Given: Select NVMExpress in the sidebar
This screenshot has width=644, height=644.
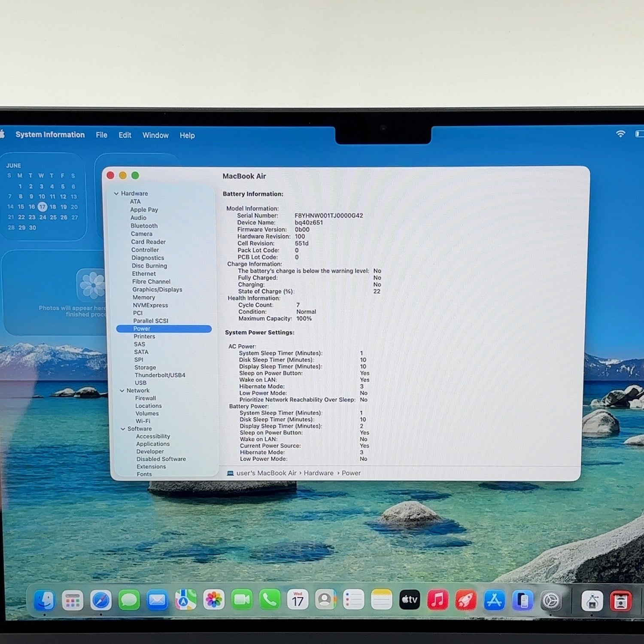Looking at the screenshot, I should pos(150,305).
